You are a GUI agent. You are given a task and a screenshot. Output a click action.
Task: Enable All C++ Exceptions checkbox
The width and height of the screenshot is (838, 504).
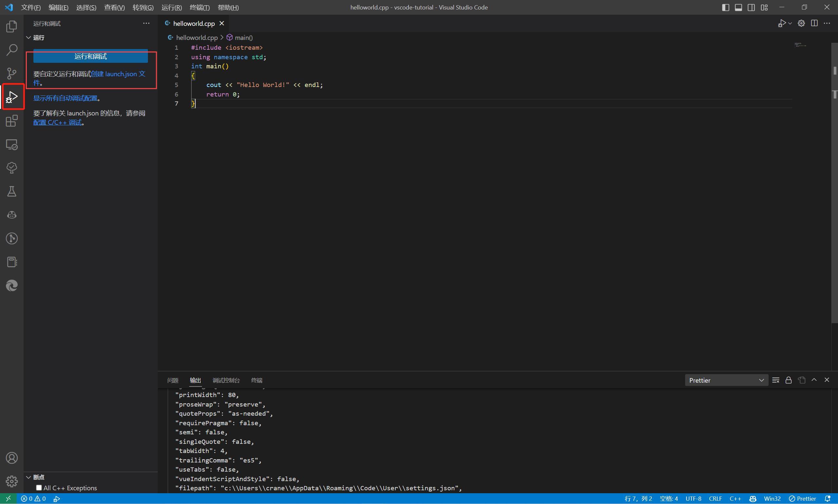pos(39,487)
